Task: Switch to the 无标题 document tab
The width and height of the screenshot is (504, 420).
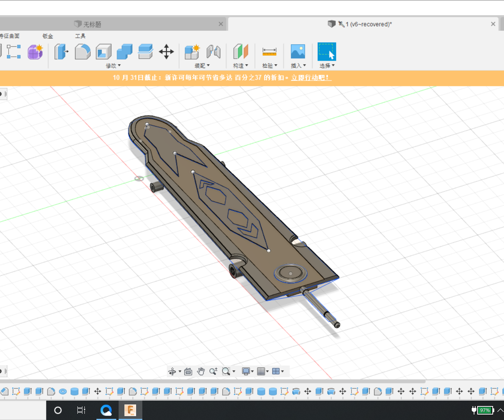Action: click(92, 24)
